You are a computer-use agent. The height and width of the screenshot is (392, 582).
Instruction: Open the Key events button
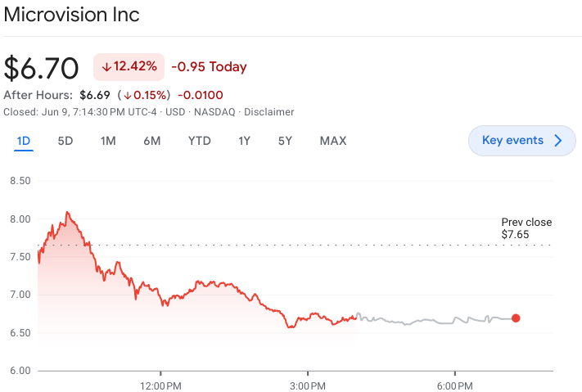tap(512, 141)
